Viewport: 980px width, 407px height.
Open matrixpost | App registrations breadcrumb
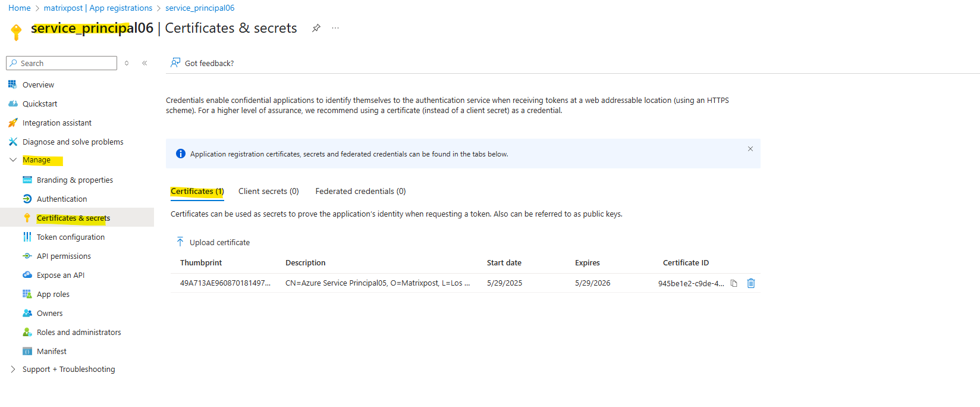[x=98, y=8]
